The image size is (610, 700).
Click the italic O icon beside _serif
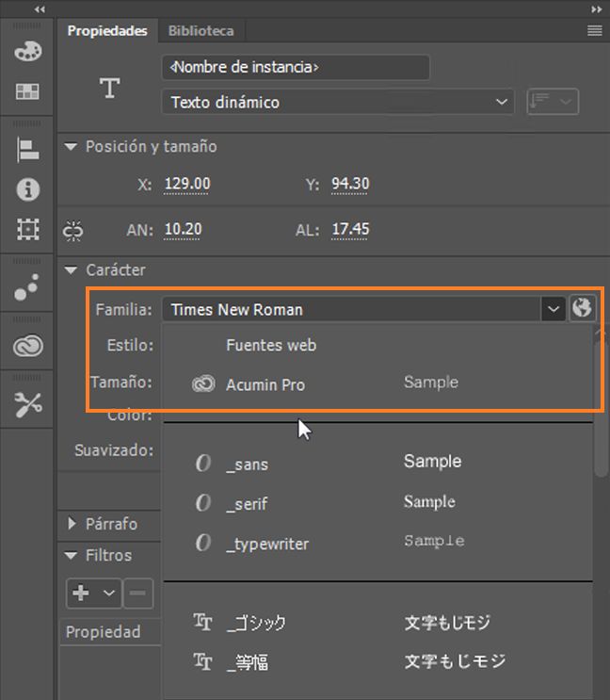pyautogui.click(x=203, y=503)
